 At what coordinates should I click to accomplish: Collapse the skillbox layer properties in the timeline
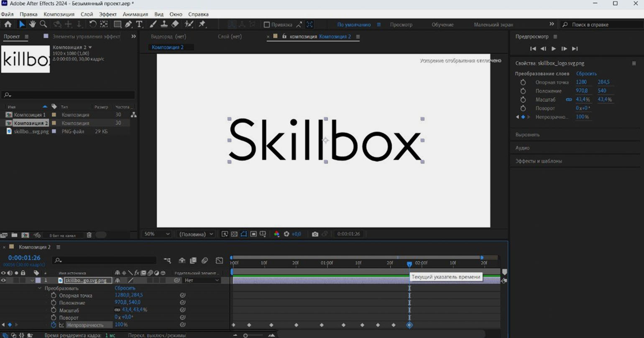32,280
